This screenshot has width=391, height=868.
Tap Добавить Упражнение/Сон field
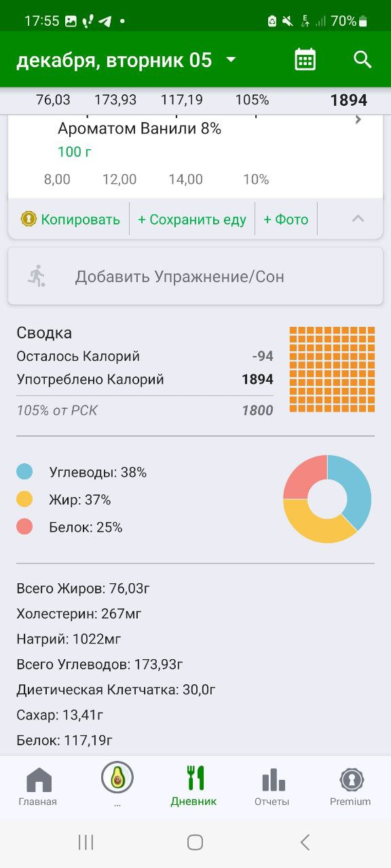click(x=195, y=276)
